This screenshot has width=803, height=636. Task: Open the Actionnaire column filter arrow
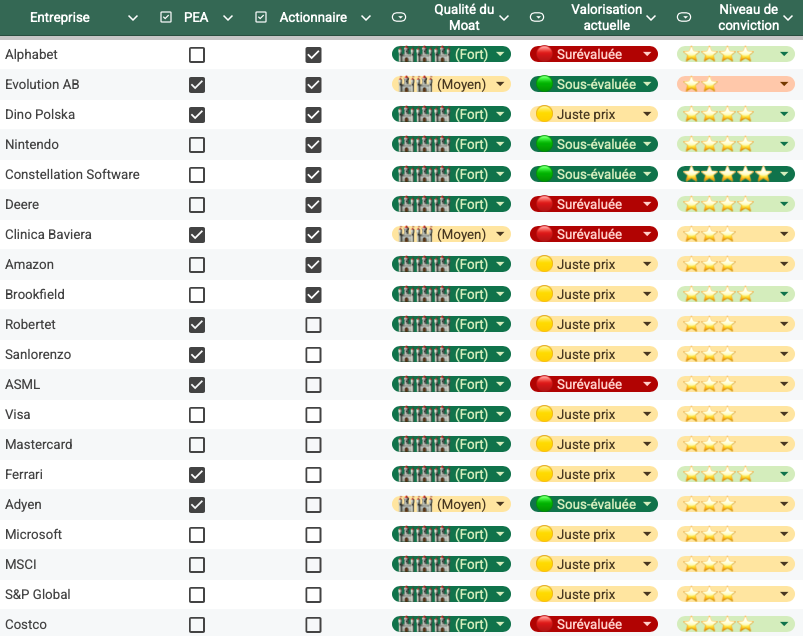tap(366, 18)
